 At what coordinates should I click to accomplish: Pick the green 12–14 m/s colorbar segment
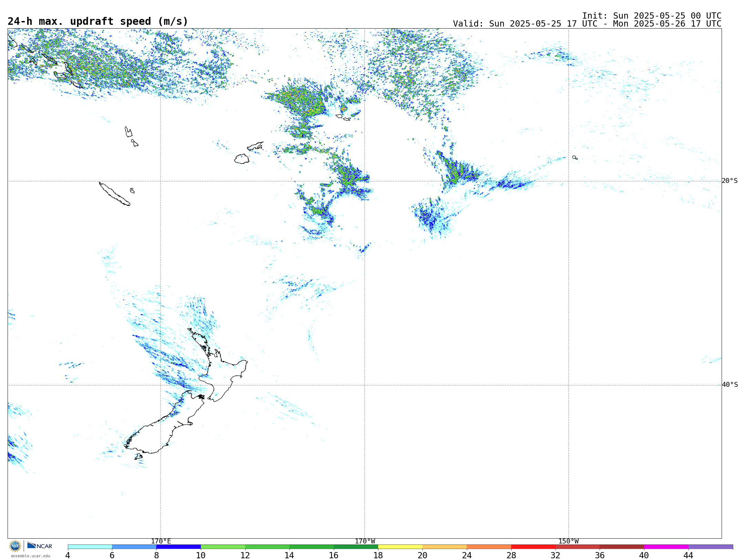pyautogui.click(x=267, y=547)
